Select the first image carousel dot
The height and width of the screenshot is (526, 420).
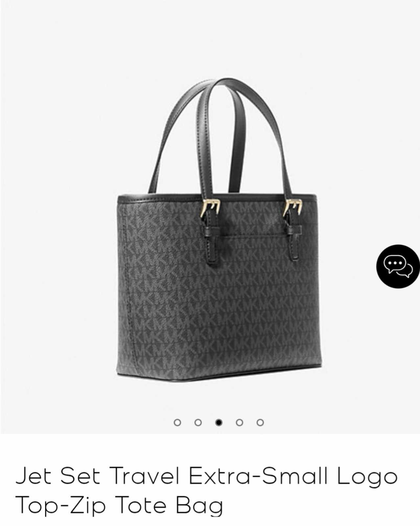[177, 422]
